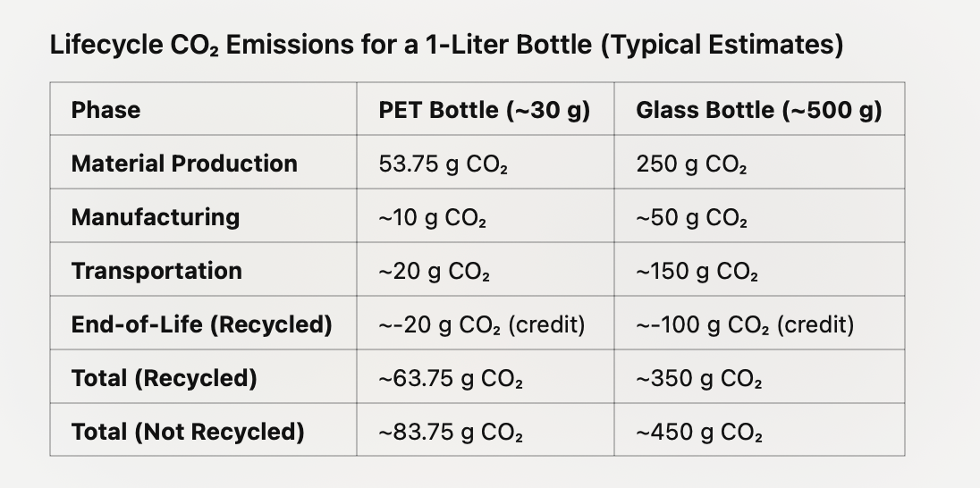Click the ~350 g CO₂ total cell

698,378
